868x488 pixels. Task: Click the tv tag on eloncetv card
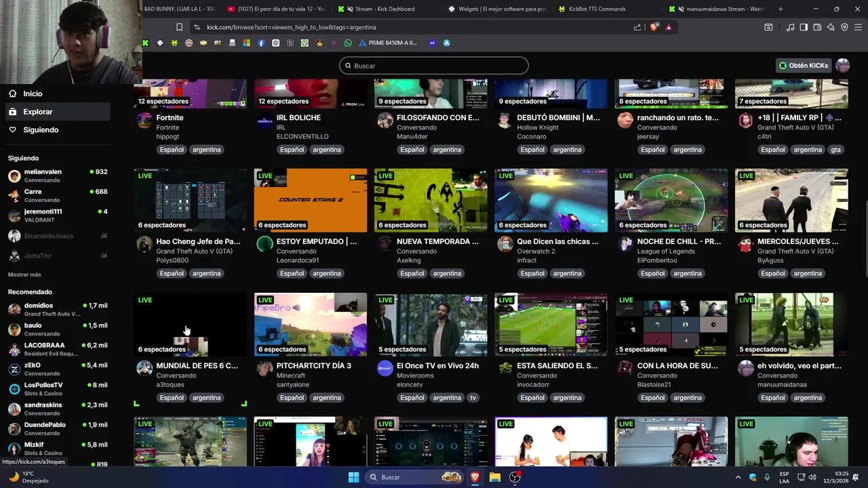473,398
